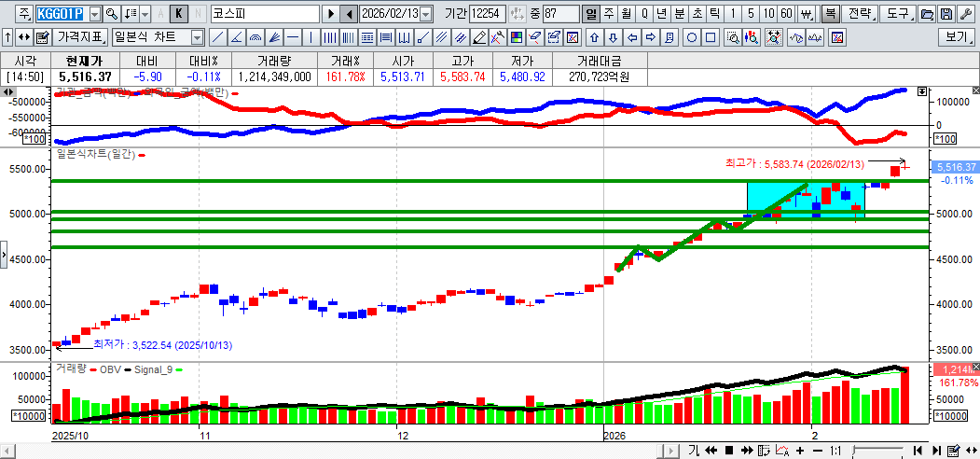Switch to daily period with 일 button
Viewport: 980px width, 459px height.
click(x=591, y=14)
